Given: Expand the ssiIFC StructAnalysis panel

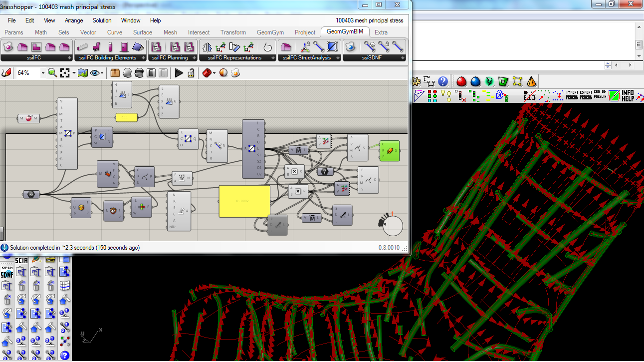Looking at the screenshot, I should [x=337, y=58].
